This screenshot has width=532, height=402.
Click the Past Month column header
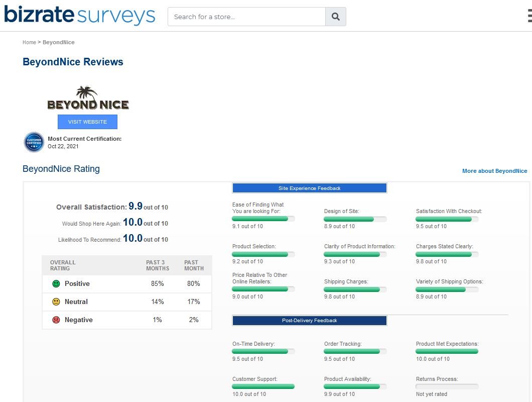(194, 265)
